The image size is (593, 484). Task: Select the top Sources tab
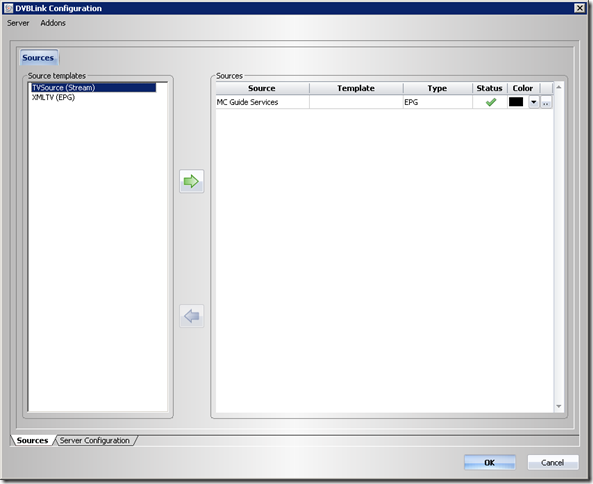click(x=38, y=58)
